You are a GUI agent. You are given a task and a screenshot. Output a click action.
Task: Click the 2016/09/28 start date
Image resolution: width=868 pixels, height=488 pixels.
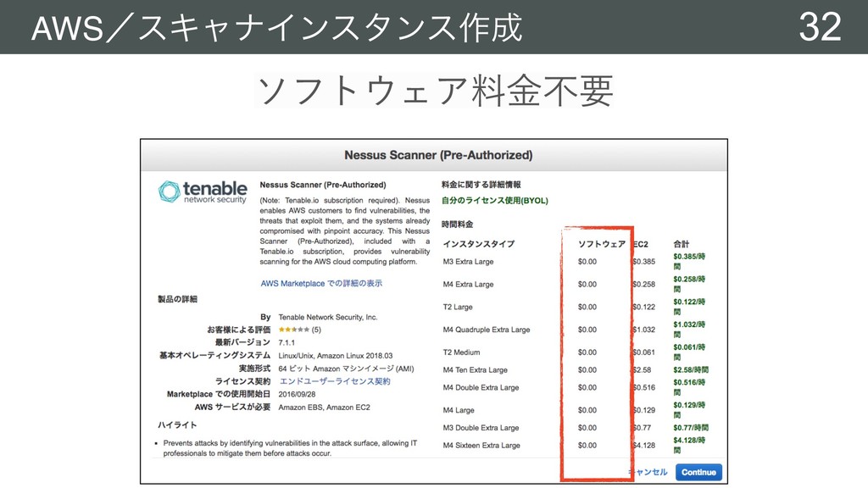[297, 395]
